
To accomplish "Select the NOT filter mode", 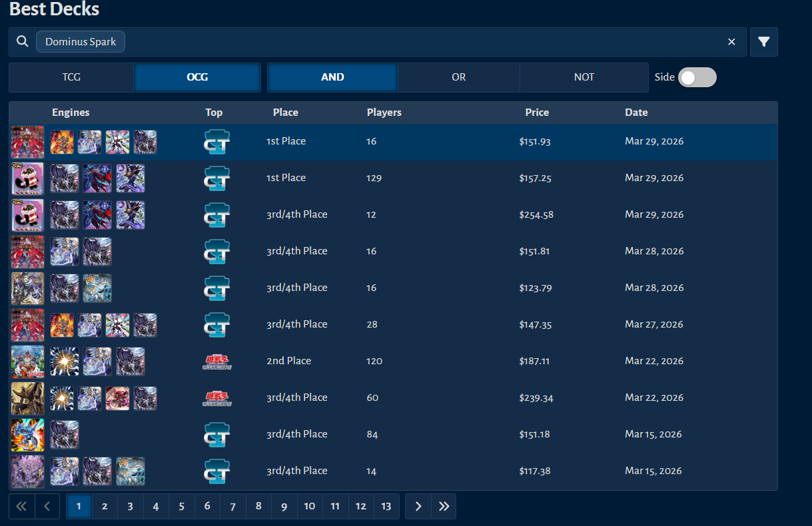I will (584, 77).
